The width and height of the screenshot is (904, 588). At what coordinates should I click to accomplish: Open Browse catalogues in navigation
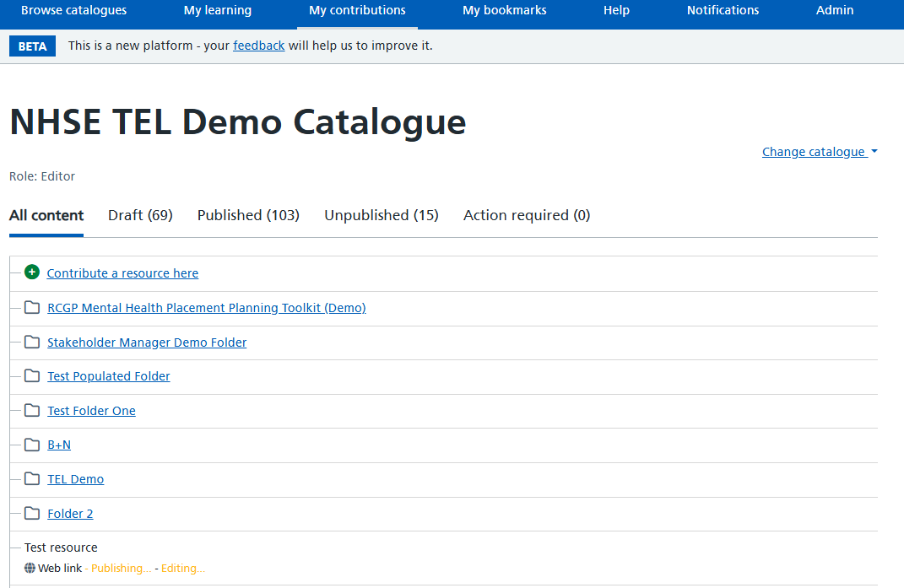[x=73, y=10]
